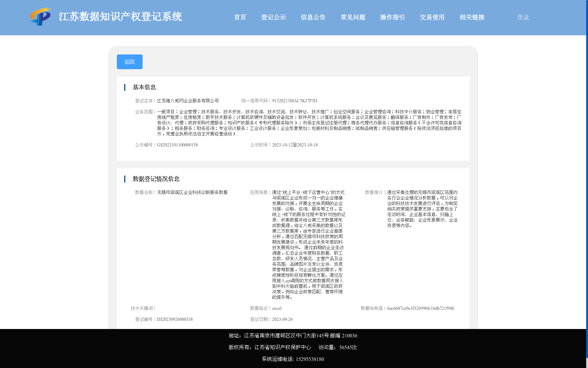
Task: Click registration date 2023-09-26
Action: 282,319
